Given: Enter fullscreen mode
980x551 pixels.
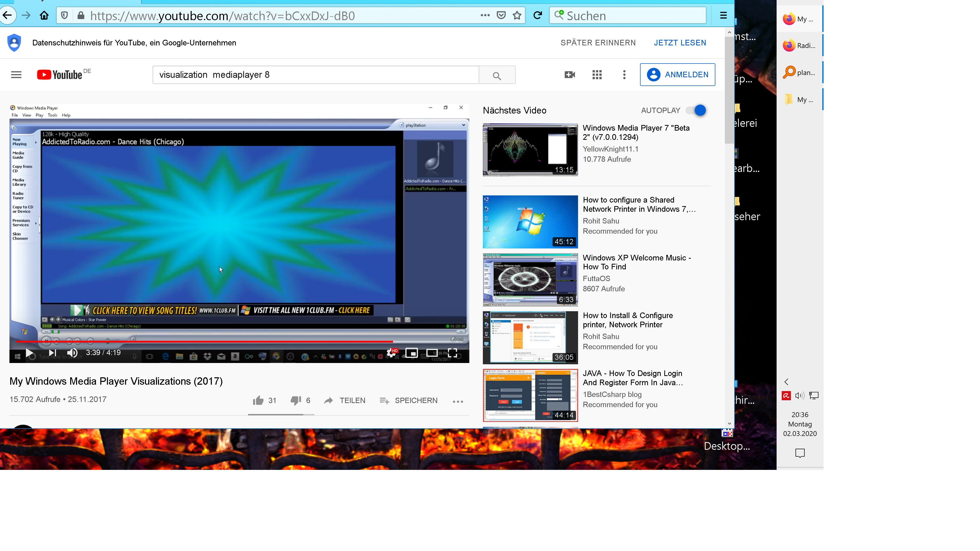Looking at the screenshot, I should pos(452,353).
